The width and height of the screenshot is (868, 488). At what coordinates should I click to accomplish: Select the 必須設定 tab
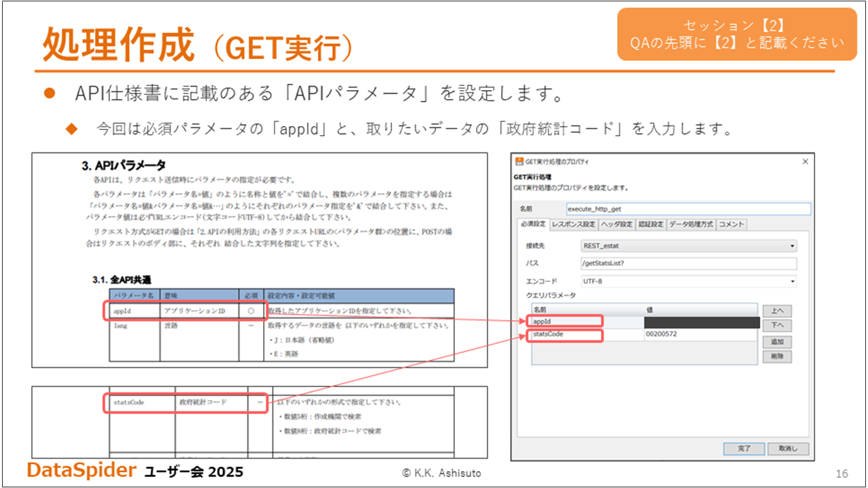coord(532,224)
